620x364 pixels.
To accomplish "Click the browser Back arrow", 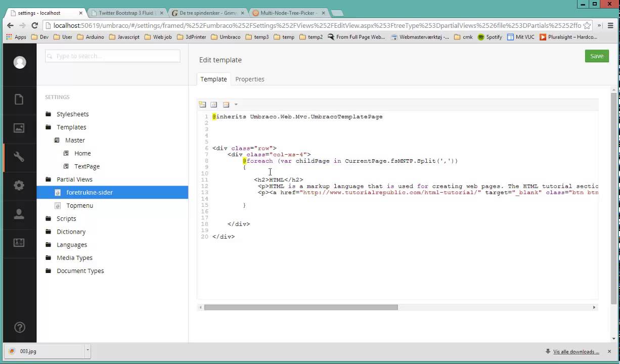I will (x=10, y=25).
